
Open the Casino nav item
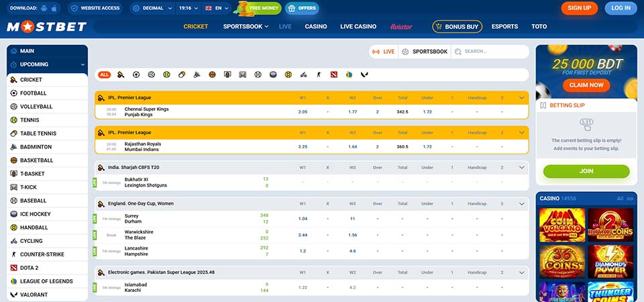[x=316, y=27]
